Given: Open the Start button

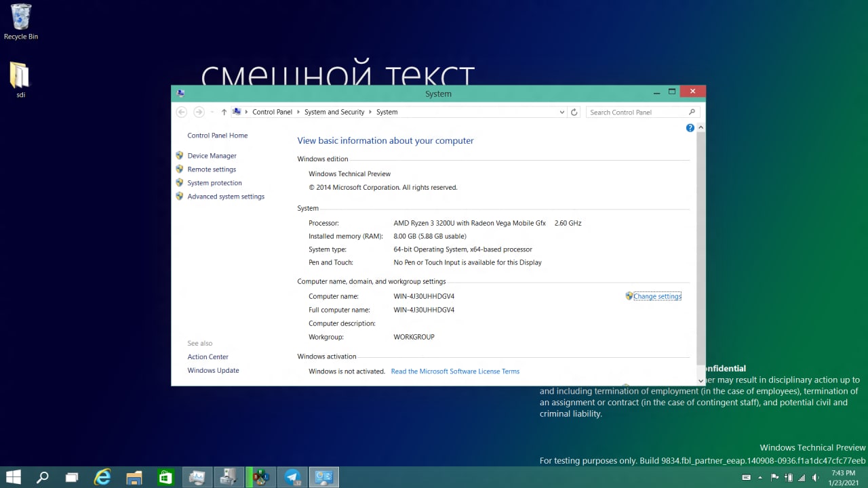Looking at the screenshot, I should (x=14, y=477).
